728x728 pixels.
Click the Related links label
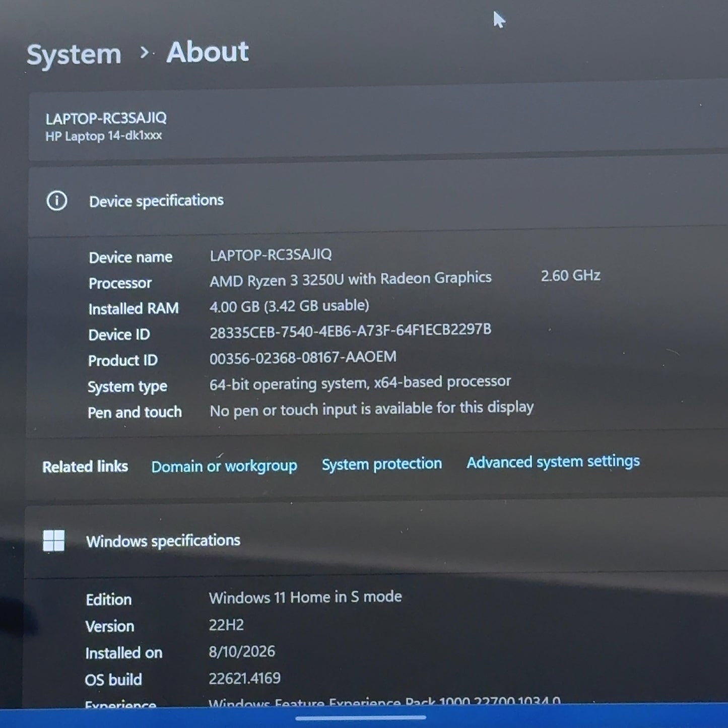tap(85, 467)
